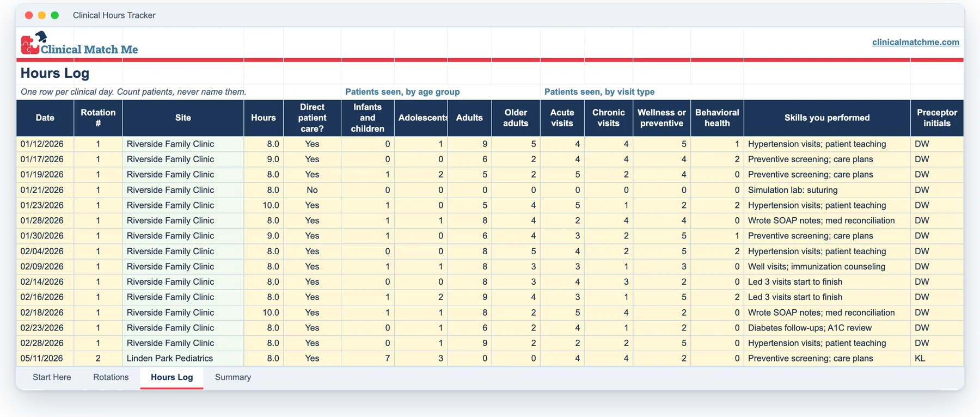Open the Rotations tab

pyautogui.click(x=111, y=377)
